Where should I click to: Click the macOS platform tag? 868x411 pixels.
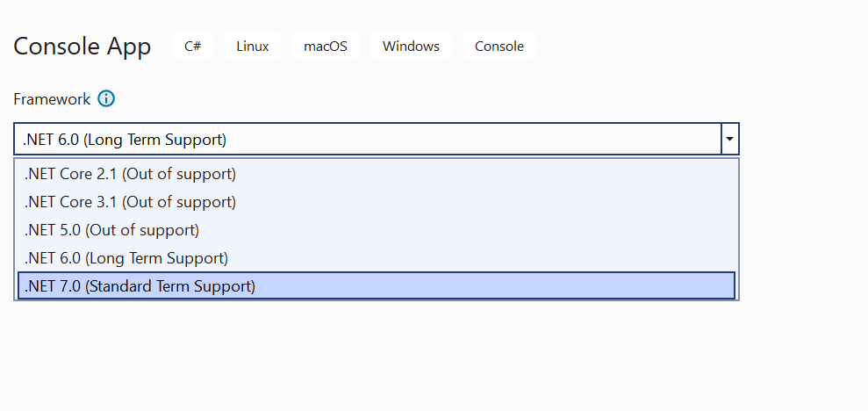pyautogui.click(x=326, y=46)
